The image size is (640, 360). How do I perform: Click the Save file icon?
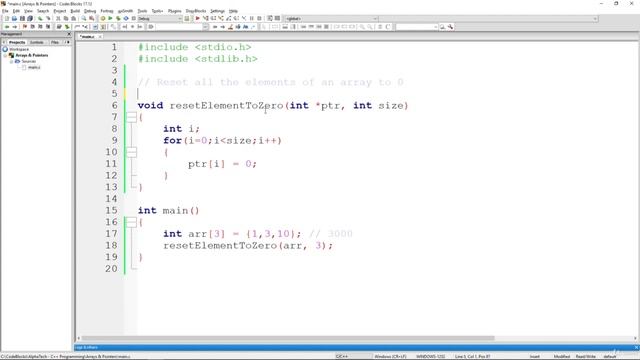(22, 19)
